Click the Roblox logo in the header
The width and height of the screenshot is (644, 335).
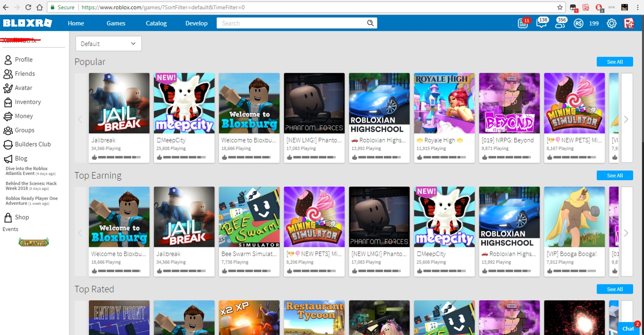tap(27, 23)
